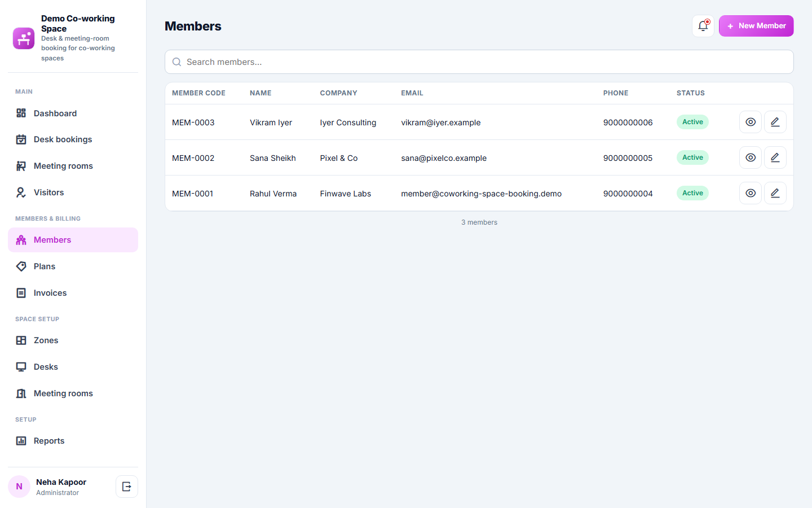812x508 pixels.
Task: Click the New Member button
Action: 756,26
